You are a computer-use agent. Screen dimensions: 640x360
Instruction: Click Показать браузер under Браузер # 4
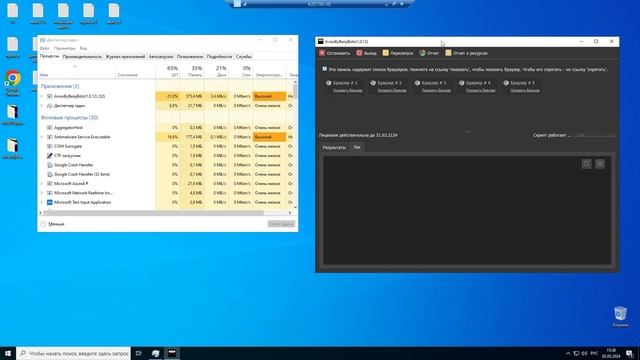(x=480, y=90)
